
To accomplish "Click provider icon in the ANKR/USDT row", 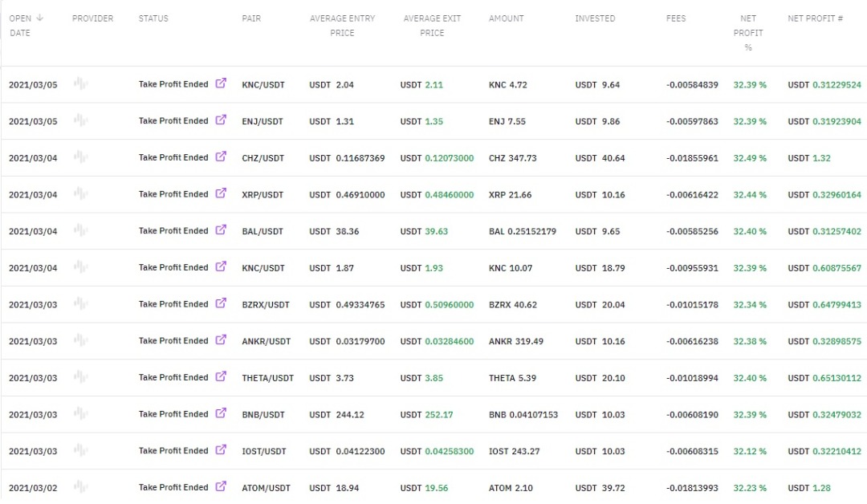I will click(x=80, y=340).
